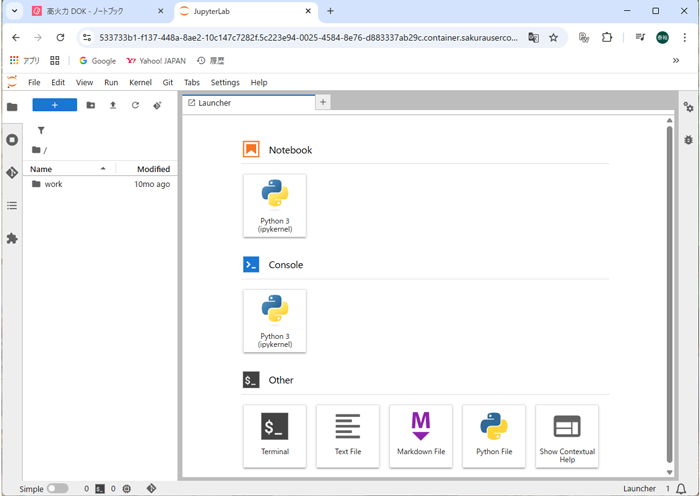Image resolution: width=700 pixels, height=496 pixels.
Task: Open the work folder
Action: pyautogui.click(x=53, y=184)
